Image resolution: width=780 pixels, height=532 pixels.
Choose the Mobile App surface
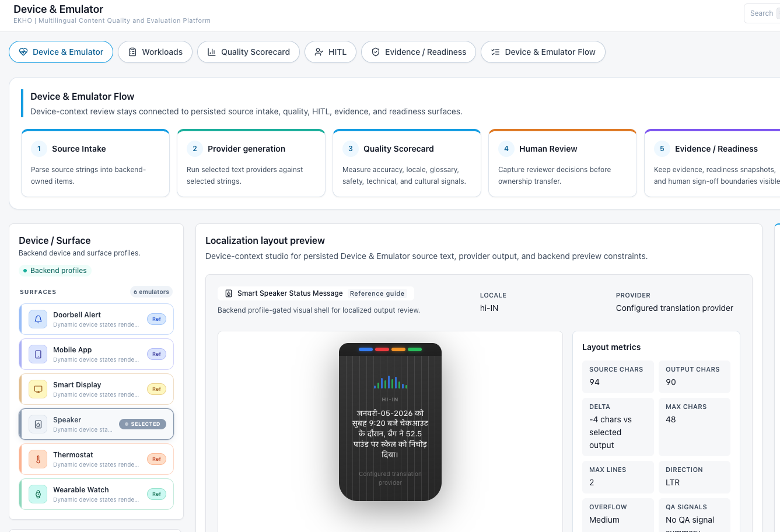pos(96,354)
